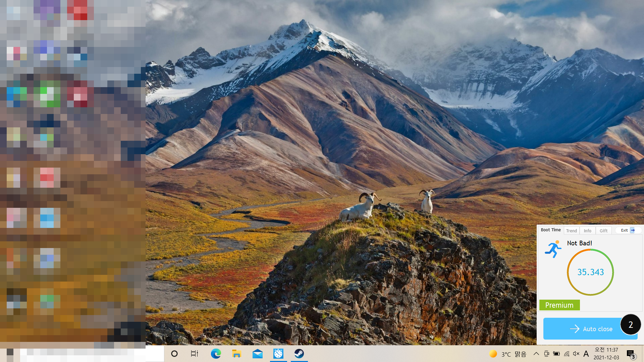Click the countdown circle showing 2

[x=631, y=324]
